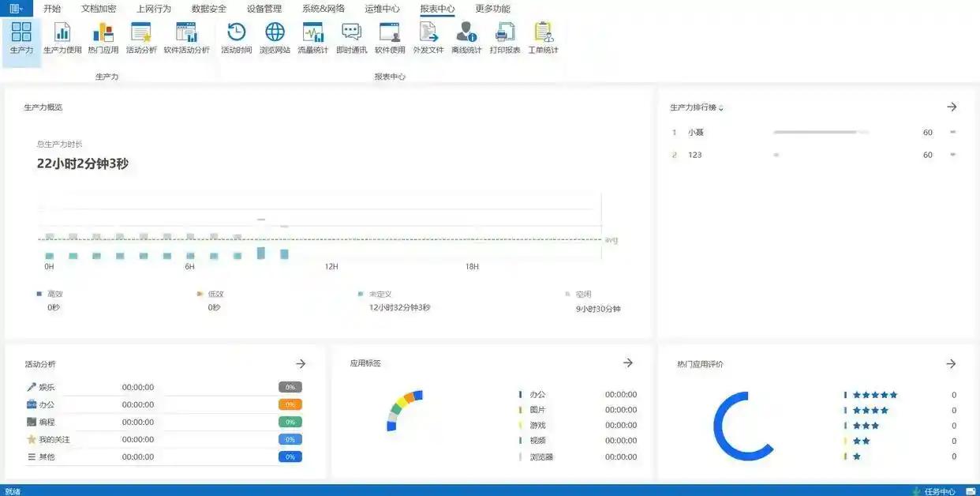Switch to the 数据安全 tab
Screen dimensions: 980x496
(x=209, y=9)
